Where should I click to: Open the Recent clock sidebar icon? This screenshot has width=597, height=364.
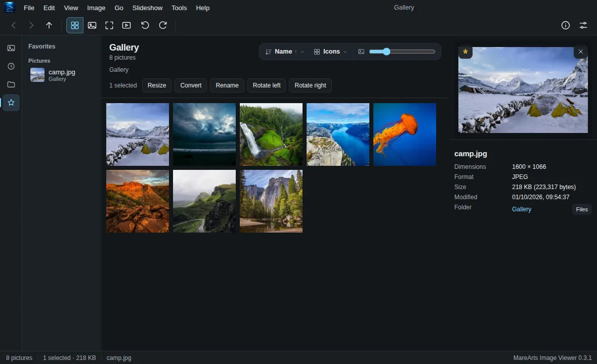pos(11,66)
